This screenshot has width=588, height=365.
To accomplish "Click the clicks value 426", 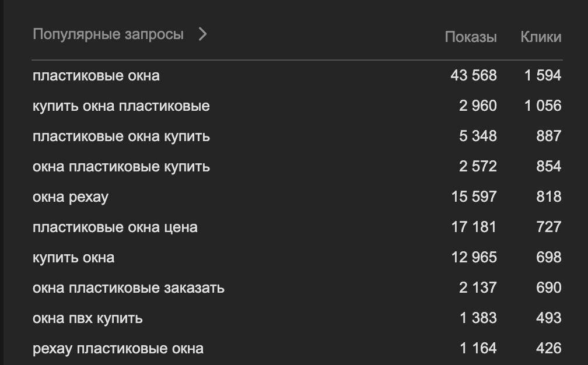I will click(548, 349).
